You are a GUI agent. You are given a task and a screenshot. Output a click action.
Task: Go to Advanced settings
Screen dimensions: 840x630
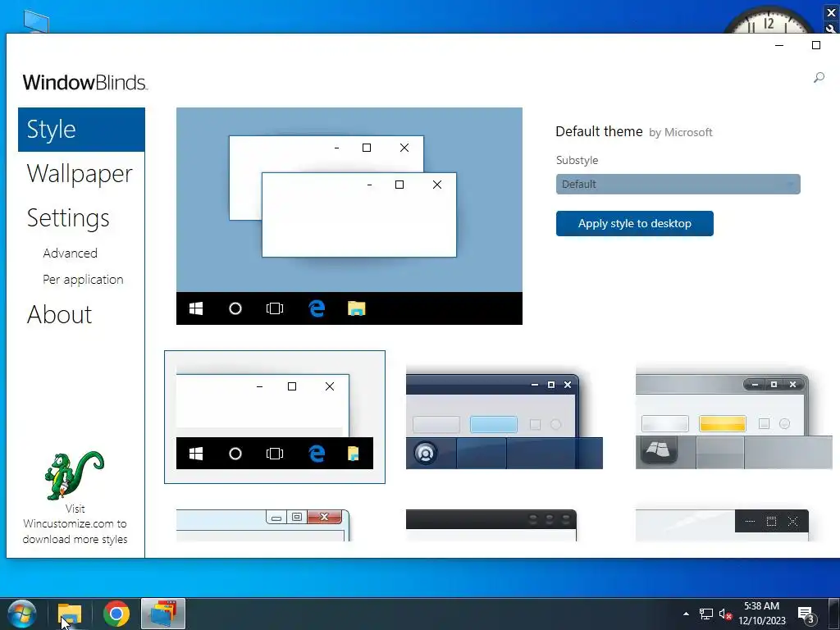(71, 253)
